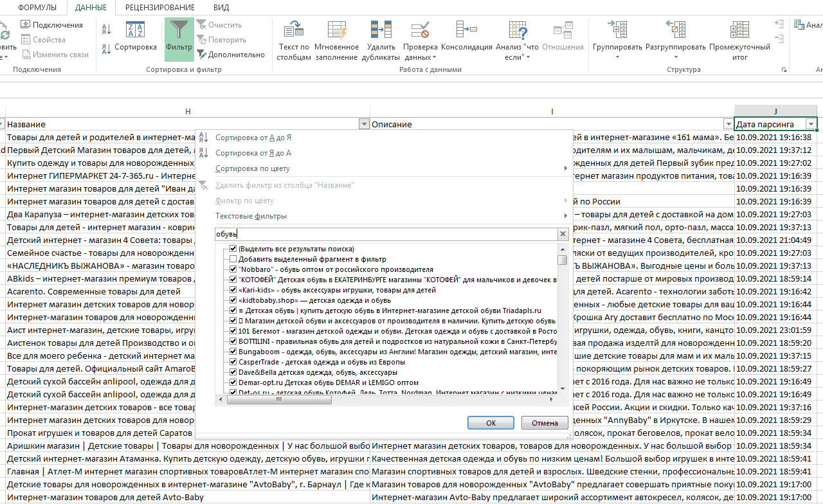Select cell 'Аришкин магазин | Детские товары'
The height and width of the screenshot is (504, 823).
[x=188, y=446]
